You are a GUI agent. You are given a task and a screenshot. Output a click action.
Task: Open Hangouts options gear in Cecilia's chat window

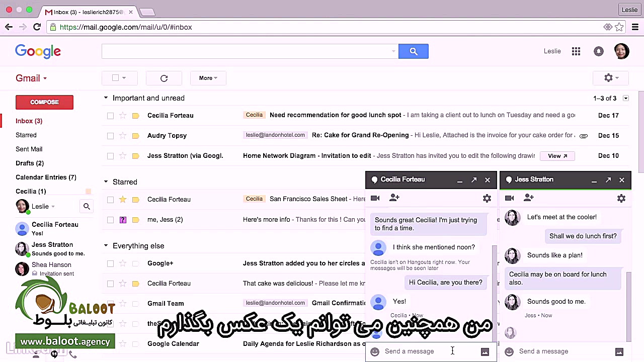pos(487,198)
